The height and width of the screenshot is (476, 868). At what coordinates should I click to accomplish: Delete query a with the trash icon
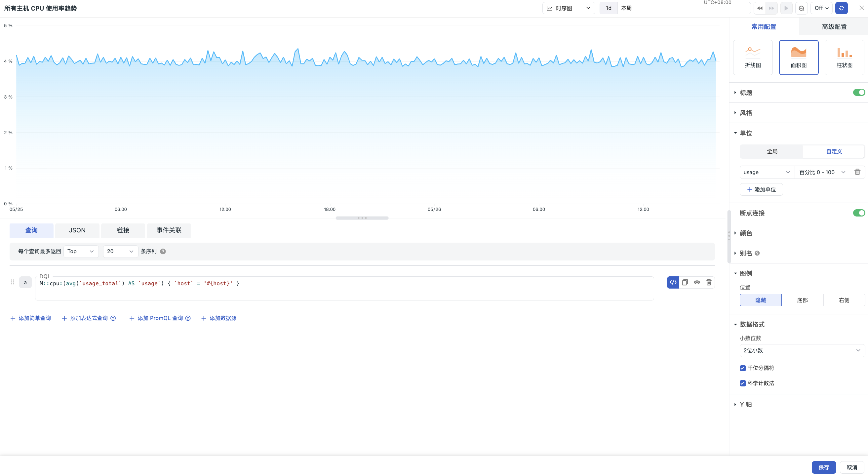tap(709, 282)
